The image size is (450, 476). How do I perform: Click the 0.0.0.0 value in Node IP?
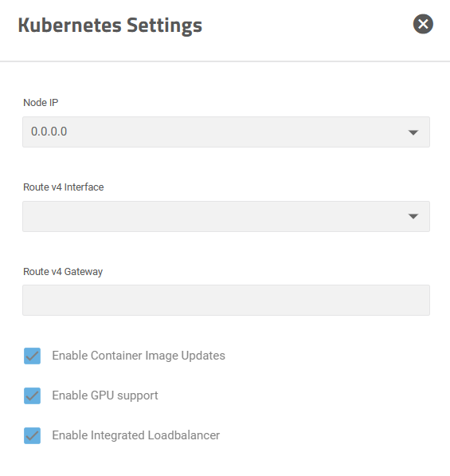[x=49, y=132]
